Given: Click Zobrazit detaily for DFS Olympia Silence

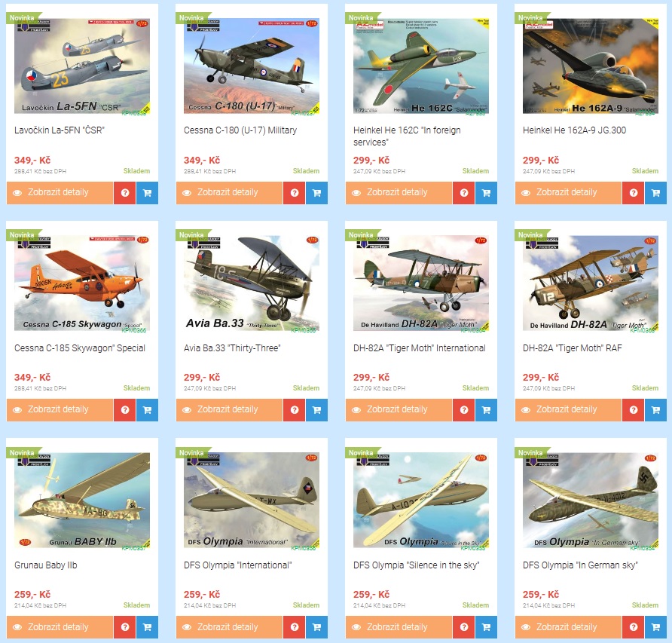Looking at the screenshot, I should click(x=399, y=627).
